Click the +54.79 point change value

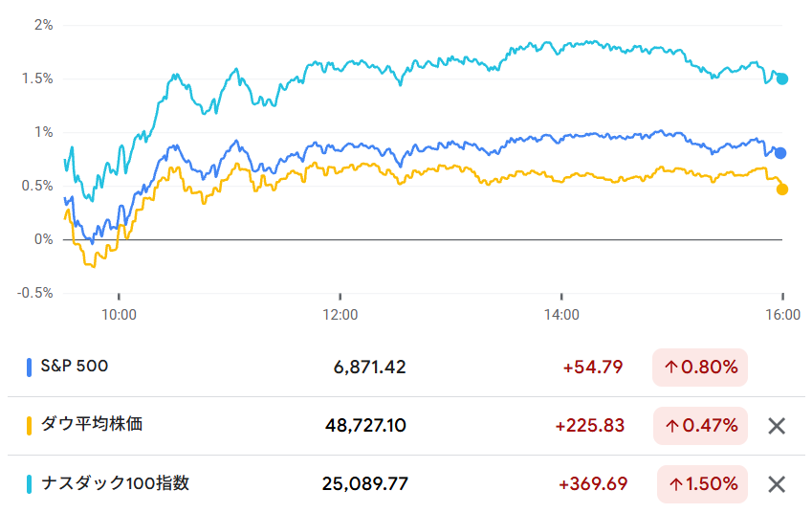coord(593,367)
